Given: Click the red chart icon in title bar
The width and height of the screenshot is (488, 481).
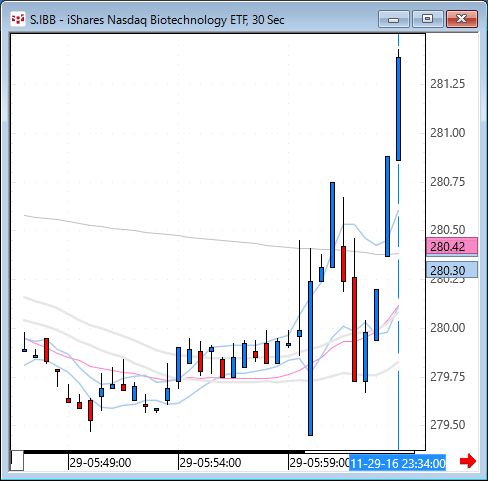Looking at the screenshot, I should (18, 20).
